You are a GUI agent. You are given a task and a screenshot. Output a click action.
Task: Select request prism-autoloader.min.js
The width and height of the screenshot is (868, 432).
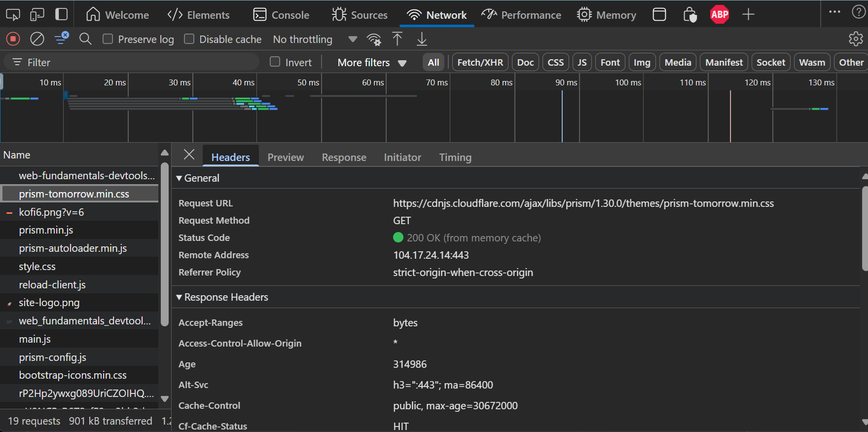79,248
